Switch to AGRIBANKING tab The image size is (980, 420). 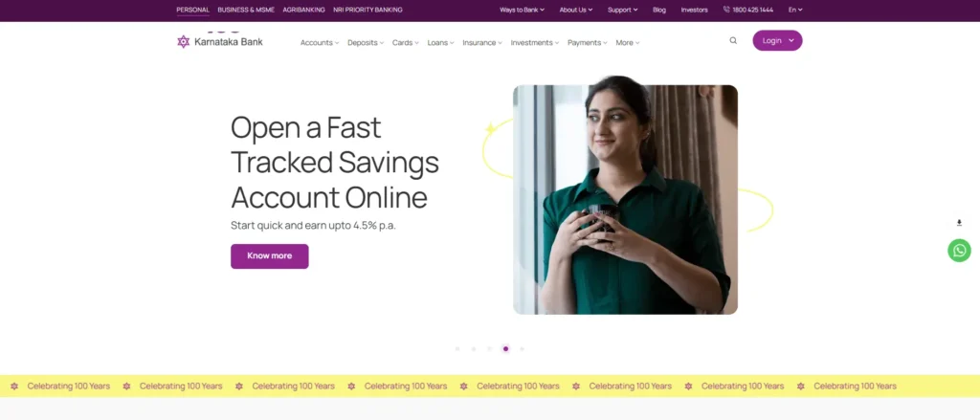point(303,10)
